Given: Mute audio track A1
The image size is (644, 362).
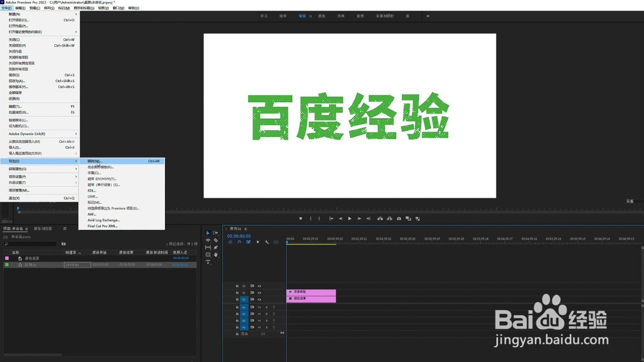Looking at the screenshot, I should 259,307.
